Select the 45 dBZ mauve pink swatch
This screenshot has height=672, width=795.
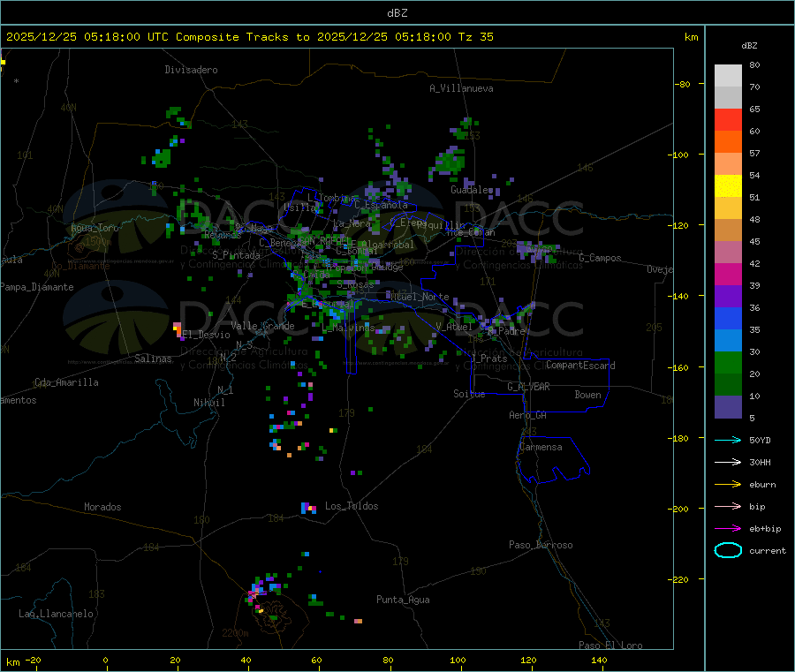coord(728,253)
